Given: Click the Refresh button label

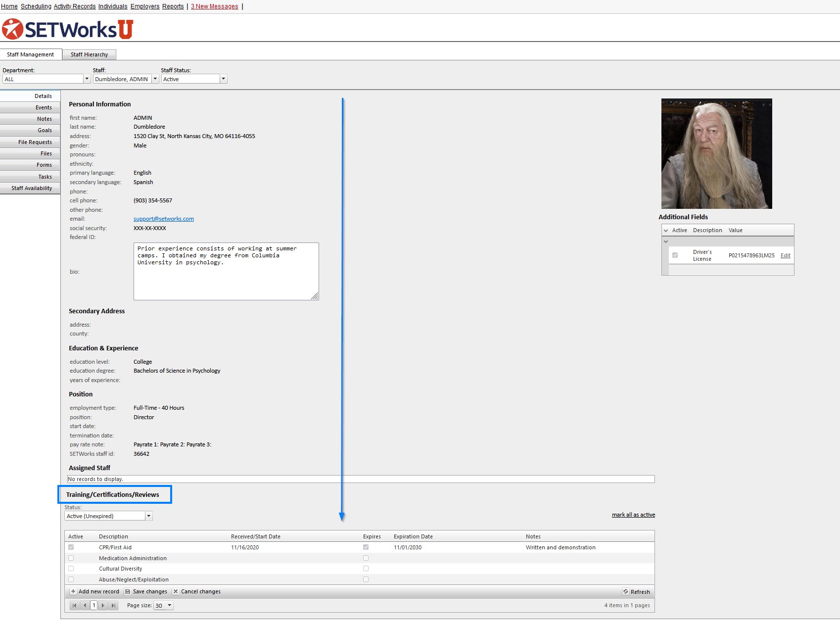Looking at the screenshot, I should (640, 592).
